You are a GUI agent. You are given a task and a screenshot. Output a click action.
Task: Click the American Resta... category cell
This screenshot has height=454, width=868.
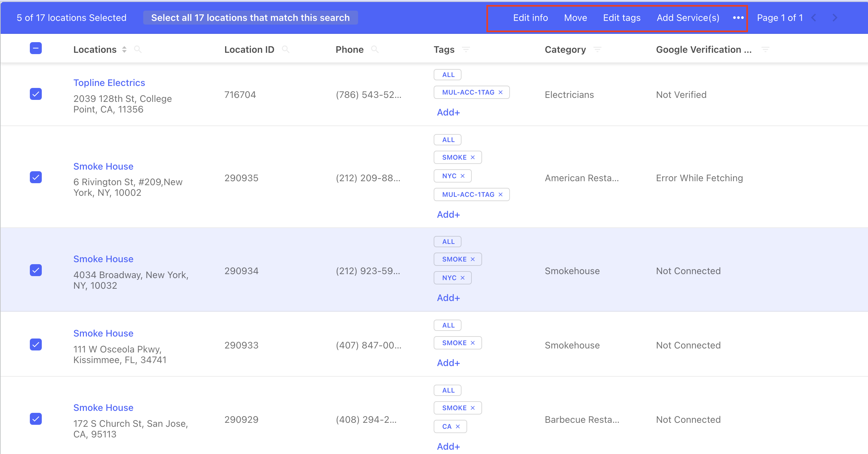(582, 178)
